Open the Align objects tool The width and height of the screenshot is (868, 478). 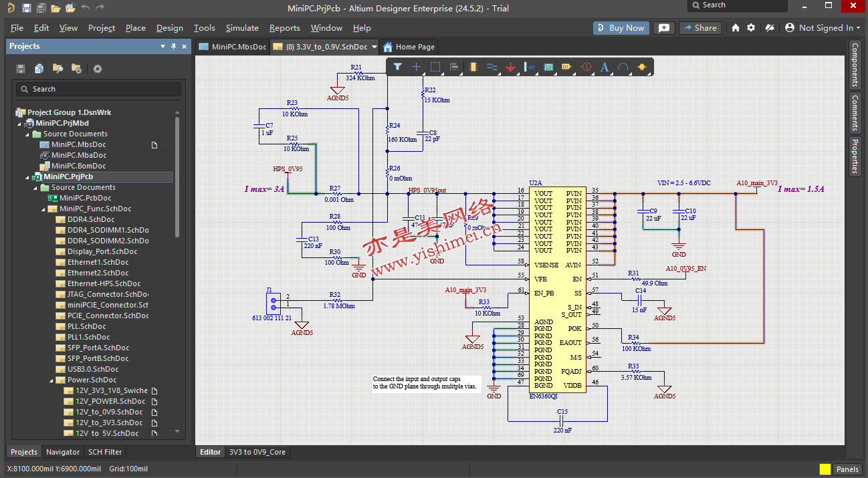tap(454, 67)
